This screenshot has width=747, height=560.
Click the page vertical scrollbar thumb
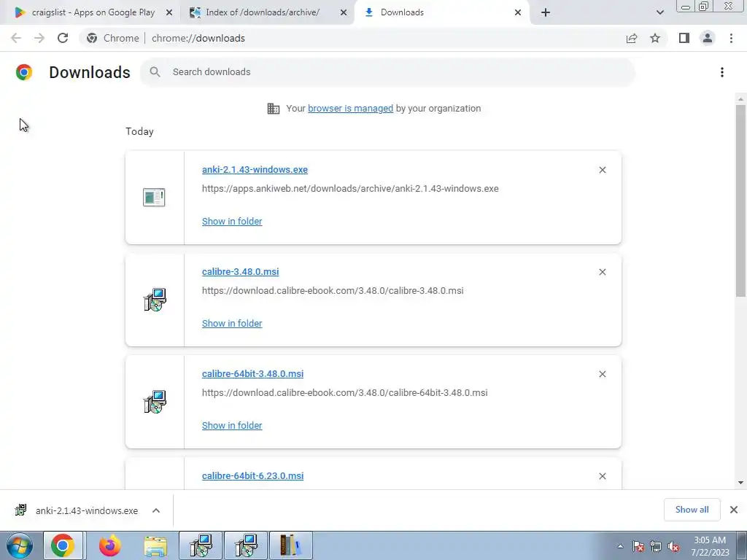[740, 200]
